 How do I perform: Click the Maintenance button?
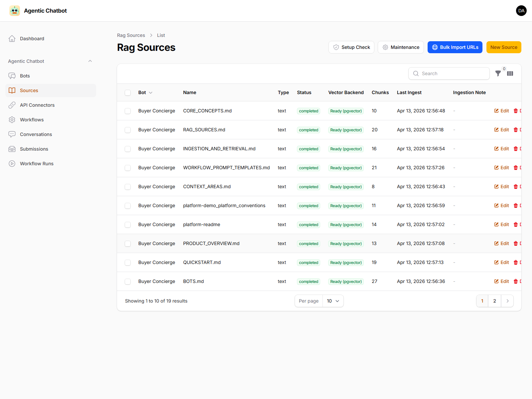(401, 47)
